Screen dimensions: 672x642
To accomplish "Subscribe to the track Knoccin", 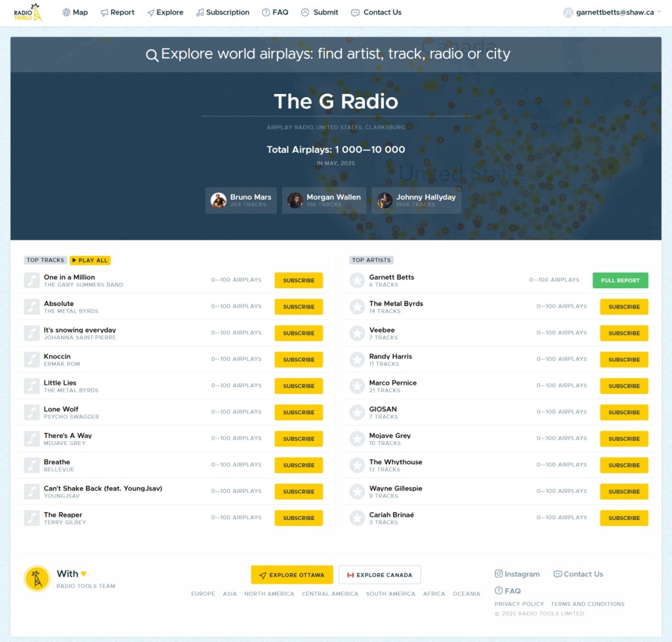I will click(x=299, y=360).
